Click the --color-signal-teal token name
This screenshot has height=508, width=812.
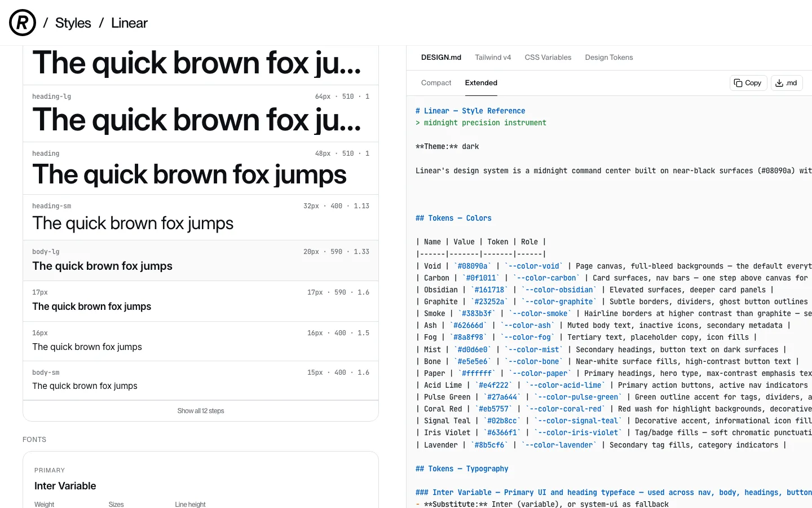[578, 421]
